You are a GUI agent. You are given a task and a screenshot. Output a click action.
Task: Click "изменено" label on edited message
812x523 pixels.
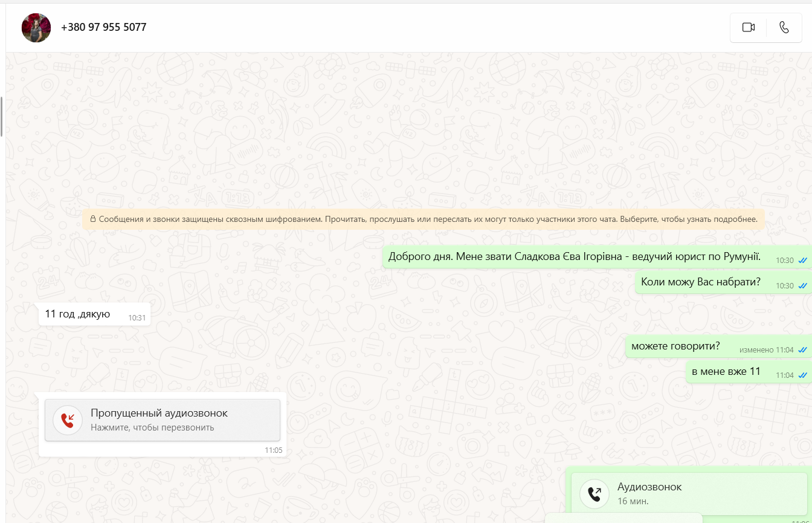click(756, 350)
